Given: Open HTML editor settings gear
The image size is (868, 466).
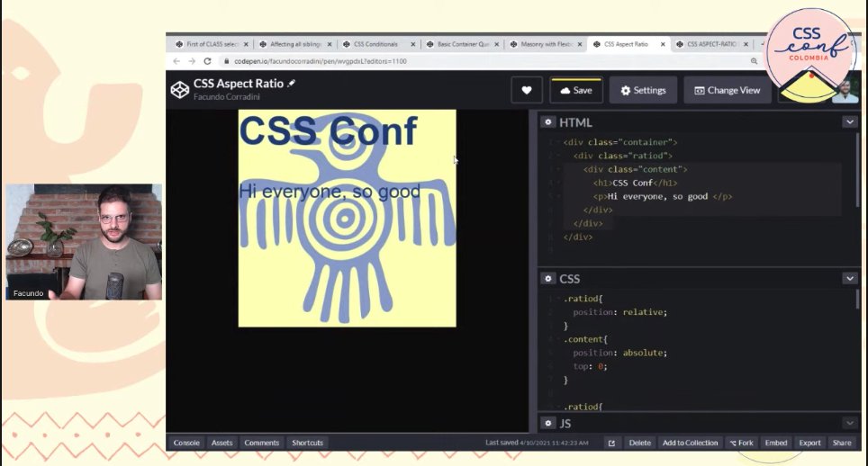Looking at the screenshot, I should [548, 122].
